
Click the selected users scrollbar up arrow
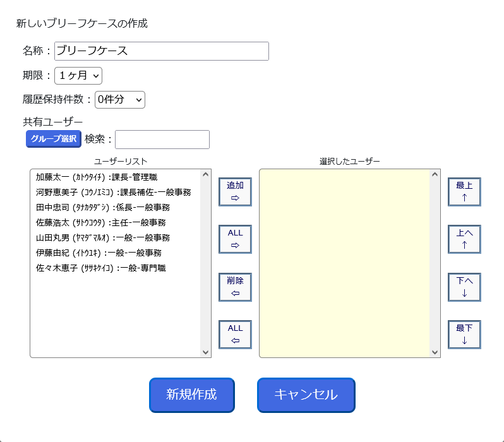click(x=435, y=174)
